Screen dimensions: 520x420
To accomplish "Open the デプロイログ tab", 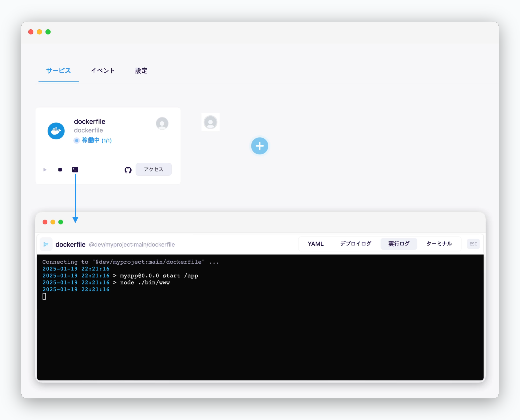I will click(356, 244).
